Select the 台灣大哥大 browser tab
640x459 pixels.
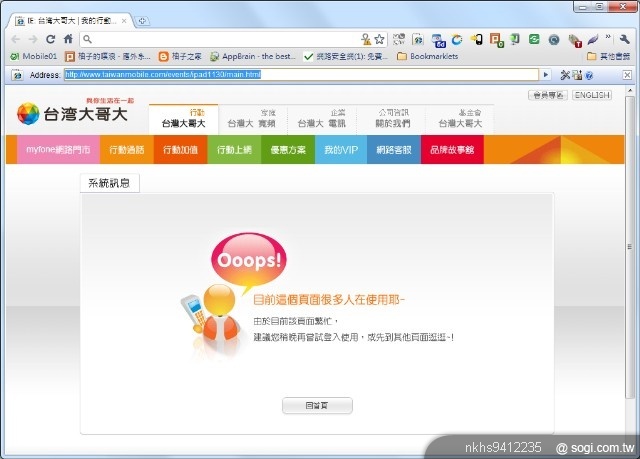pos(71,21)
